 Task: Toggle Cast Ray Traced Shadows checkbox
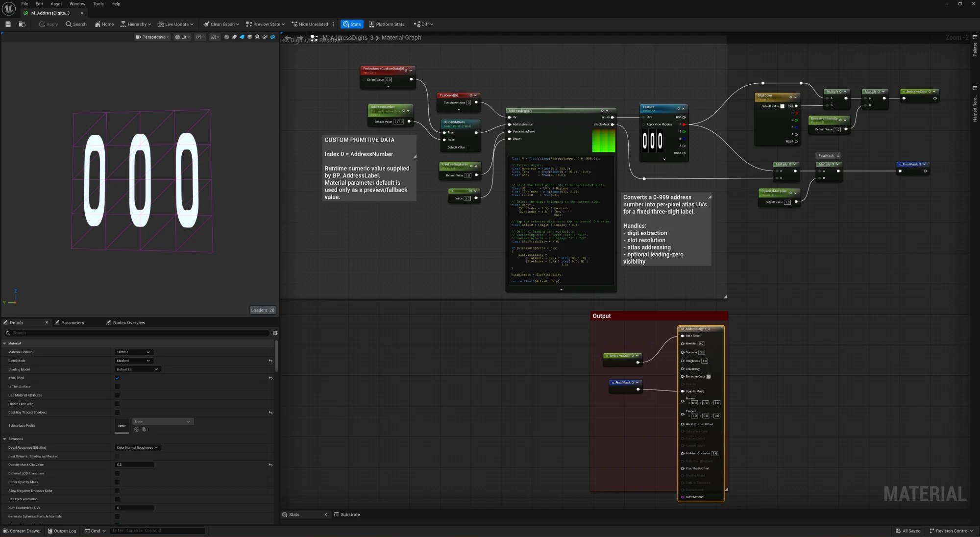pyautogui.click(x=117, y=413)
